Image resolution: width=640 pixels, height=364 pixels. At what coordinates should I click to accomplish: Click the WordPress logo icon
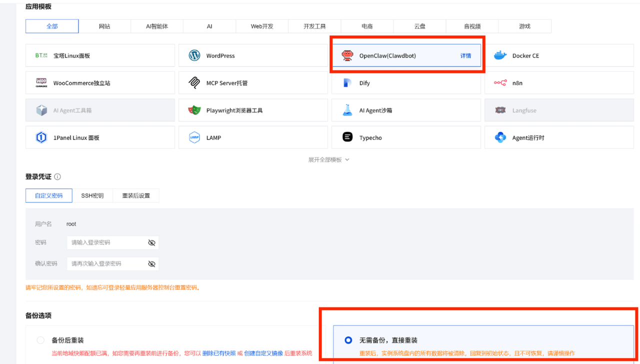point(194,55)
